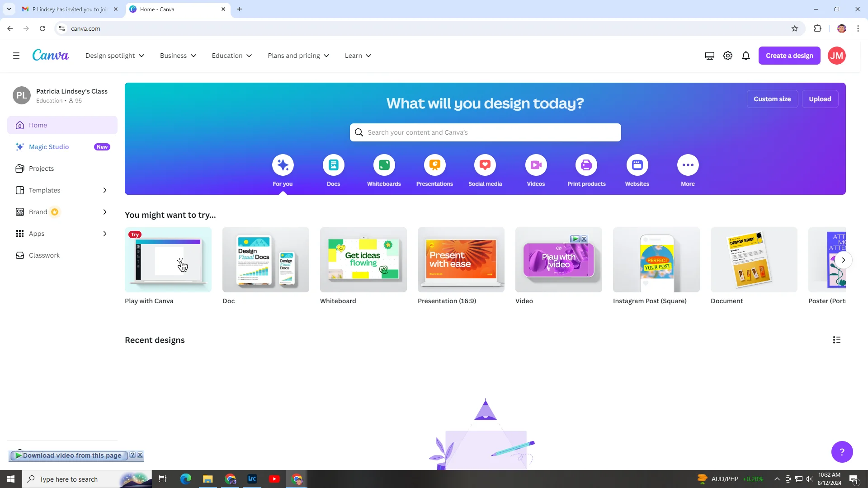The width and height of the screenshot is (868, 488).
Task: Close the Download video bar
Action: click(x=140, y=455)
